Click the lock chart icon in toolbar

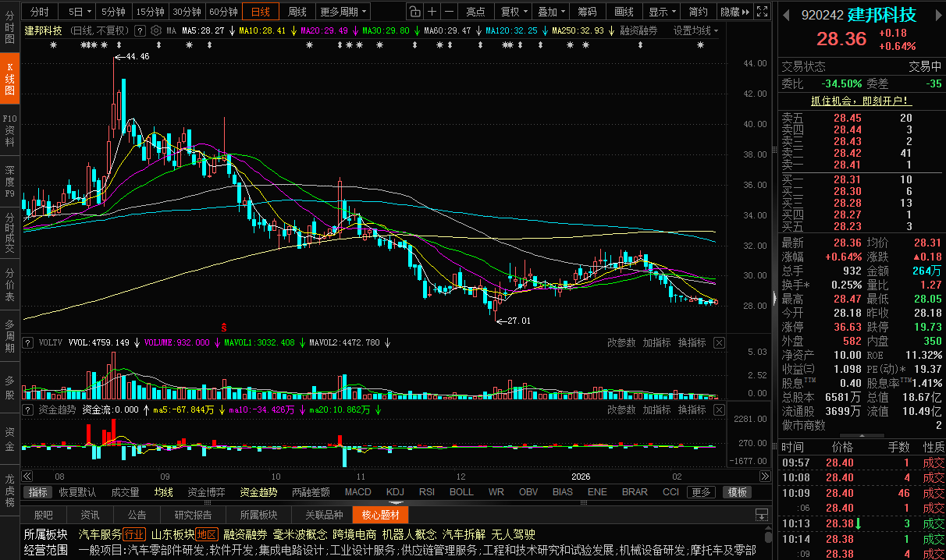415,12
